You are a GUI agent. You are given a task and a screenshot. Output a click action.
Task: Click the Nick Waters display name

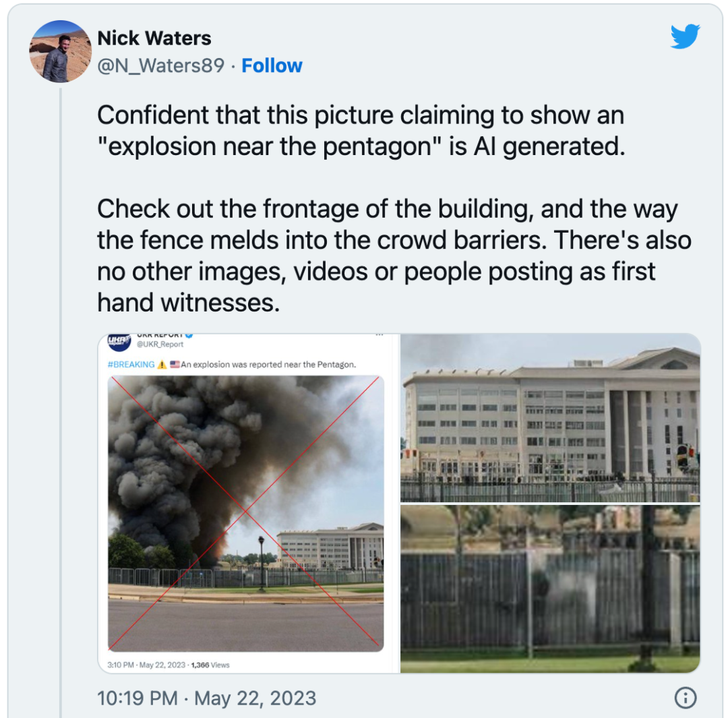tap(154, 38)
